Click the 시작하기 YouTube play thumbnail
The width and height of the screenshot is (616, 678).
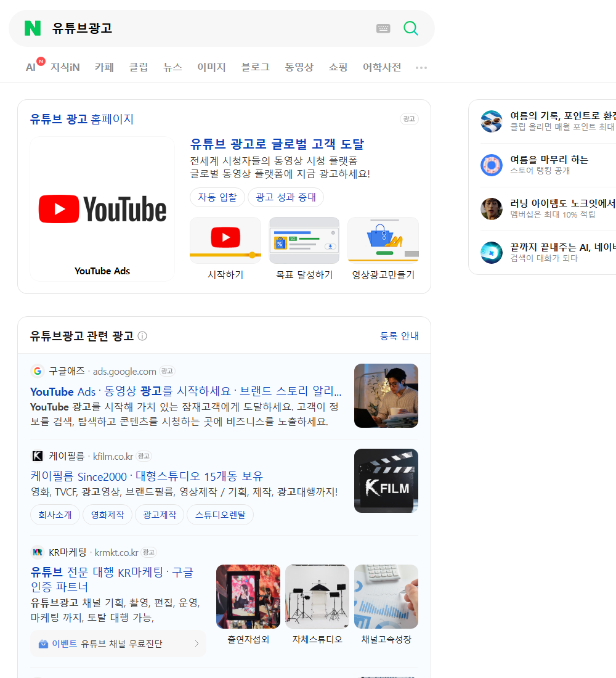(225, 240)
